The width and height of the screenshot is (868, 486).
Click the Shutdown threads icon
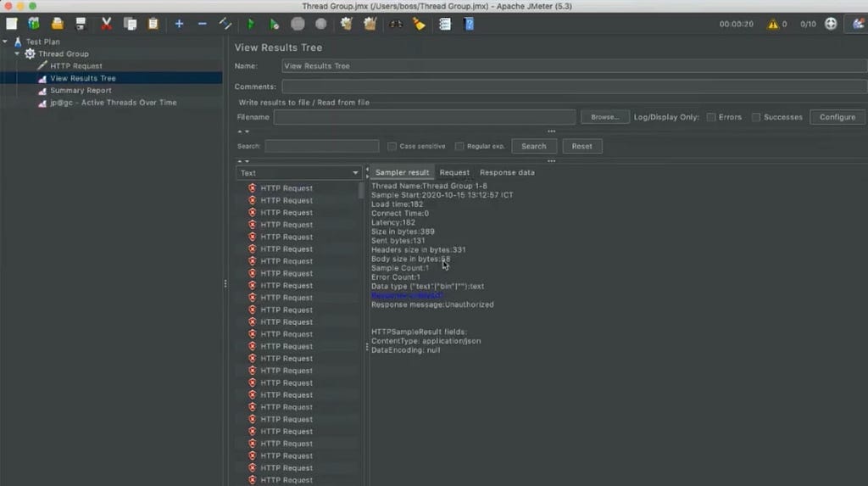coord(321,24)
